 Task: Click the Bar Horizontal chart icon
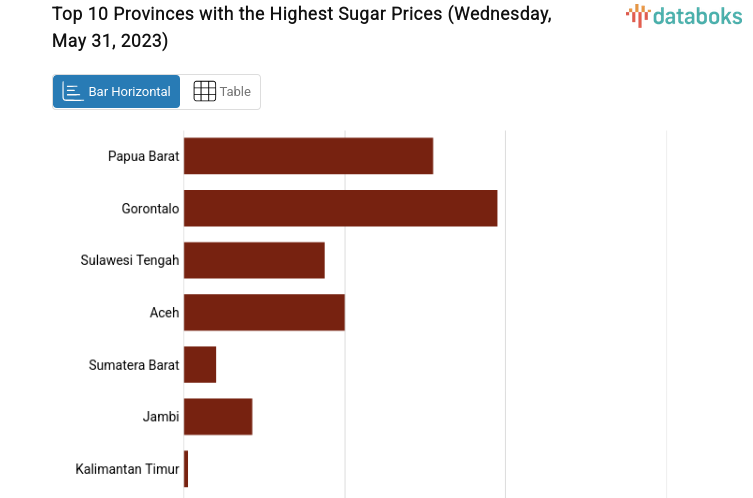pyautogui.click(x=72, y=92)
